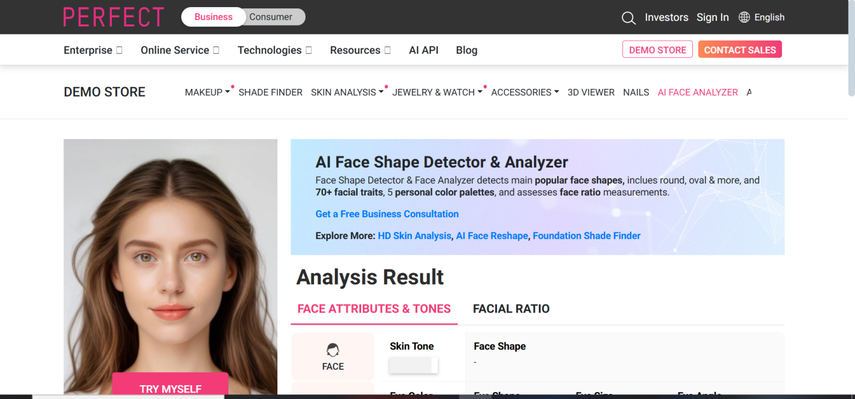
Task: Go to SHADE FINDER section
Action: [x=270, y=92]
